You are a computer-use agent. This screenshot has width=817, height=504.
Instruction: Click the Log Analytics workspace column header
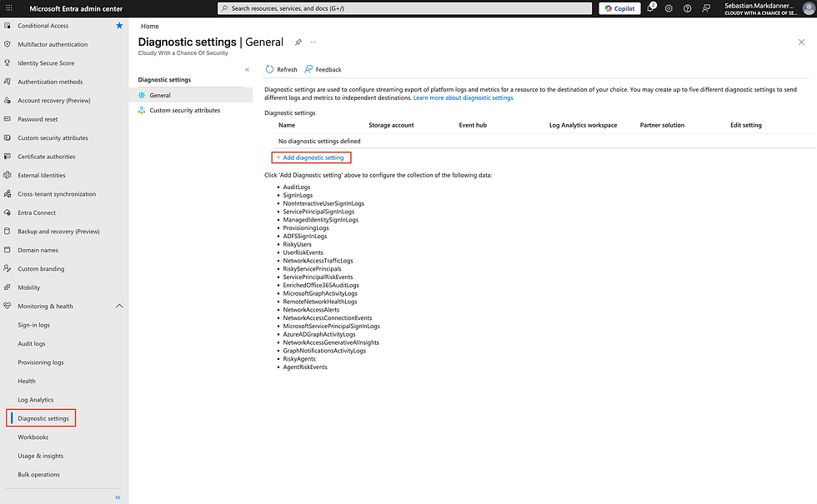(583, 126)
